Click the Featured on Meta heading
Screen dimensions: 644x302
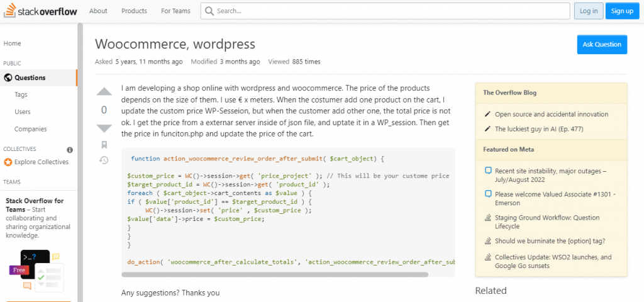(508, 150)
